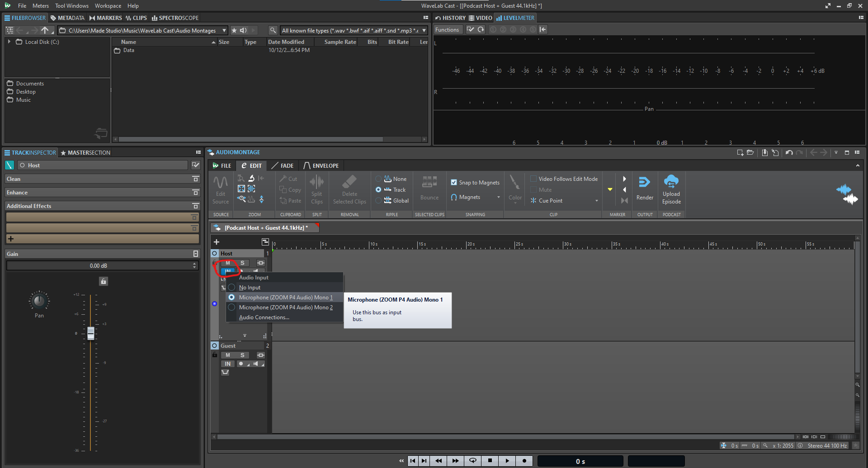Open the Color dropdown
This screenshot has width=868, height=468.
coord(515,203)
